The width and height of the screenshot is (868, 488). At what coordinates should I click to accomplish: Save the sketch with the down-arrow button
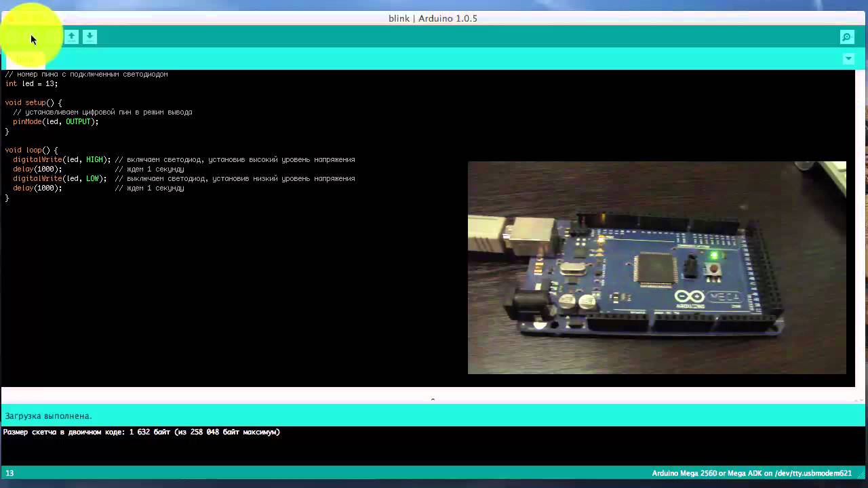click(x=90, y=37)
